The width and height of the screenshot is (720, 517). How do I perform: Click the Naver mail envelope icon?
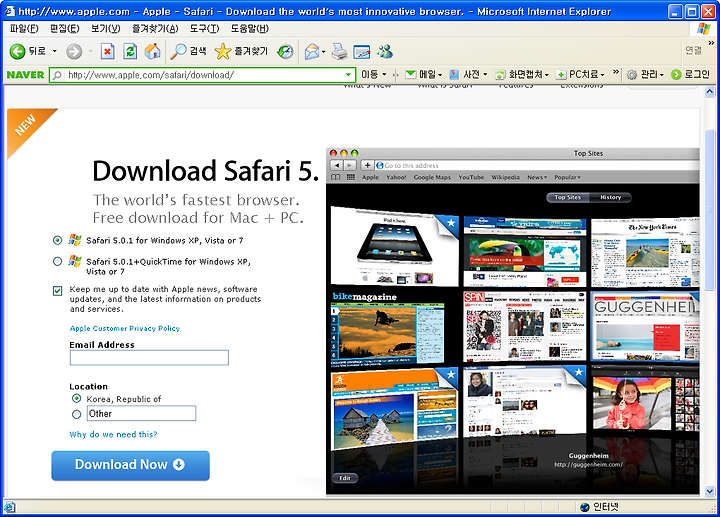click(411, 74)
